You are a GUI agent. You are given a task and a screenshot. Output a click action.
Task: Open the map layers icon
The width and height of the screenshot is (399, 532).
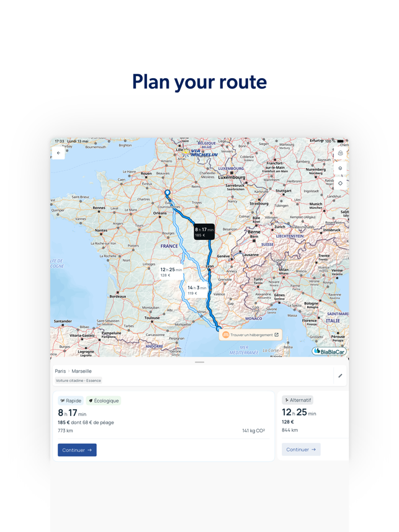pyautogui.click(x=340, y=168)
